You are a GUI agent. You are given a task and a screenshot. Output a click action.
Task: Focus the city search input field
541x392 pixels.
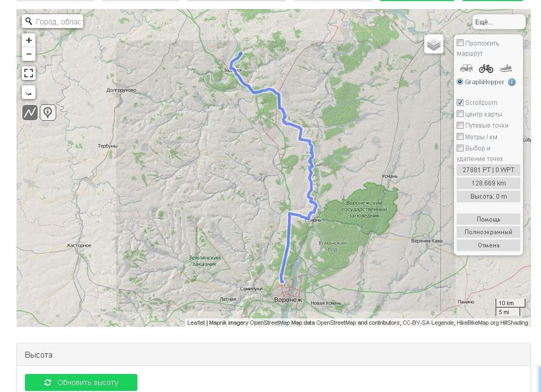pyautogui.click(x=58, y=22)
